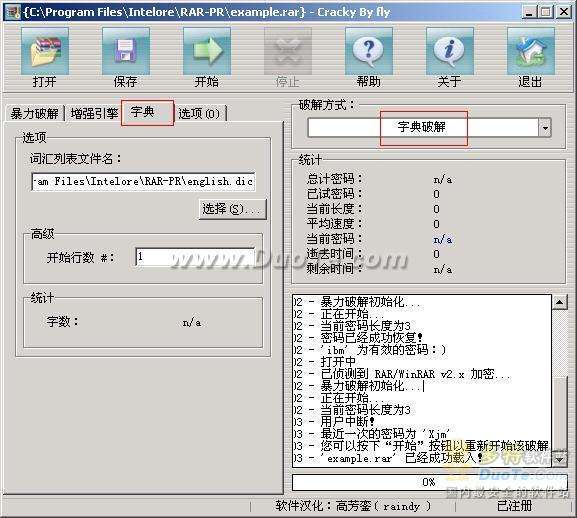The image size is (577, 518).
Task: Open a RAR file with 打开 icon
Action: pyautogui.click(x=45, y=52)
